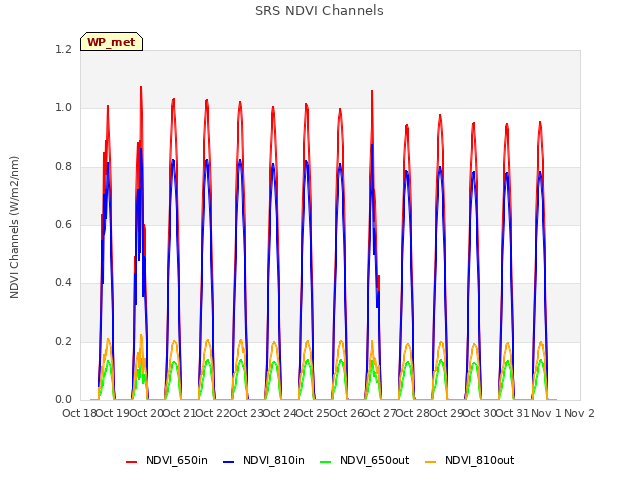Click the Oct 27 x-axis tick label
Viewport: 640px width, 480px height.
[x=379, y=413]
